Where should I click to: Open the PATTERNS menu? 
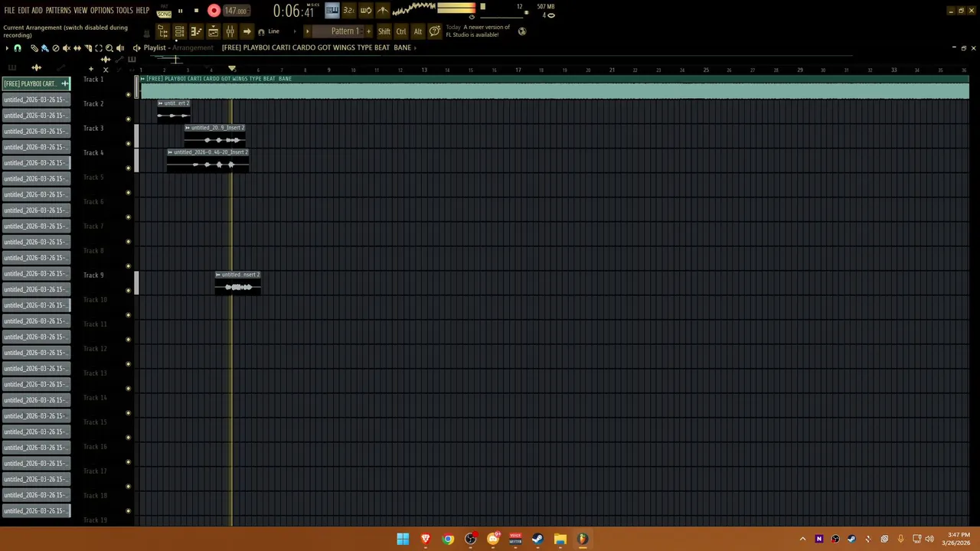pos(58,11)
